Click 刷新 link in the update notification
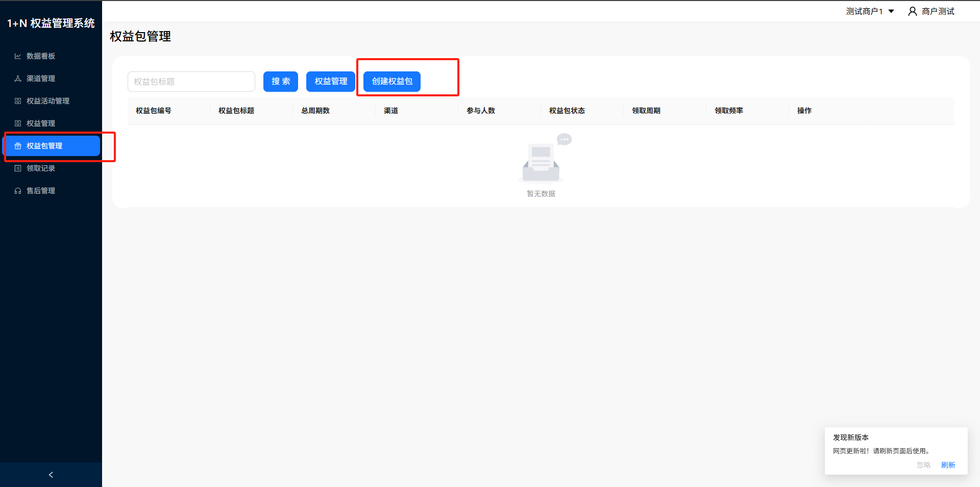Image resolution: width=980 pixels, height=487 pixels. coord(948,465)
